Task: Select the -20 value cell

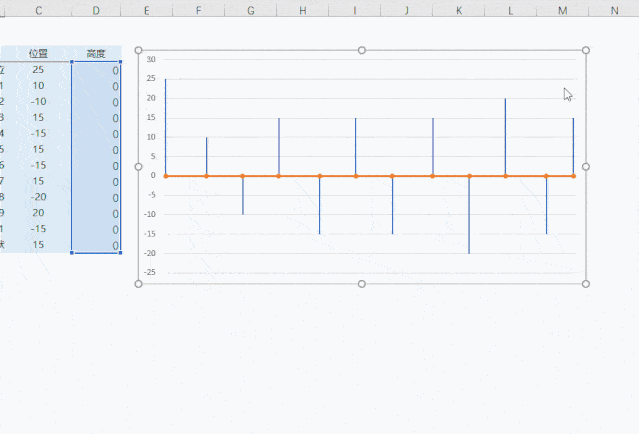Action: 38,197
